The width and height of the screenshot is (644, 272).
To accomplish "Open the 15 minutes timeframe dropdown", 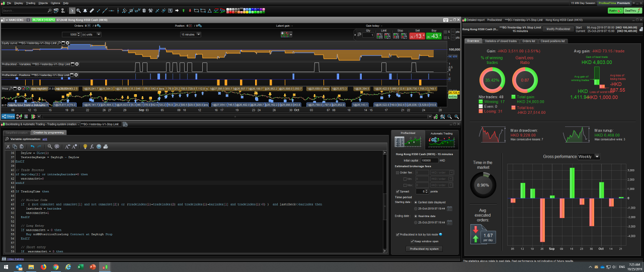I will coord(191,34).
